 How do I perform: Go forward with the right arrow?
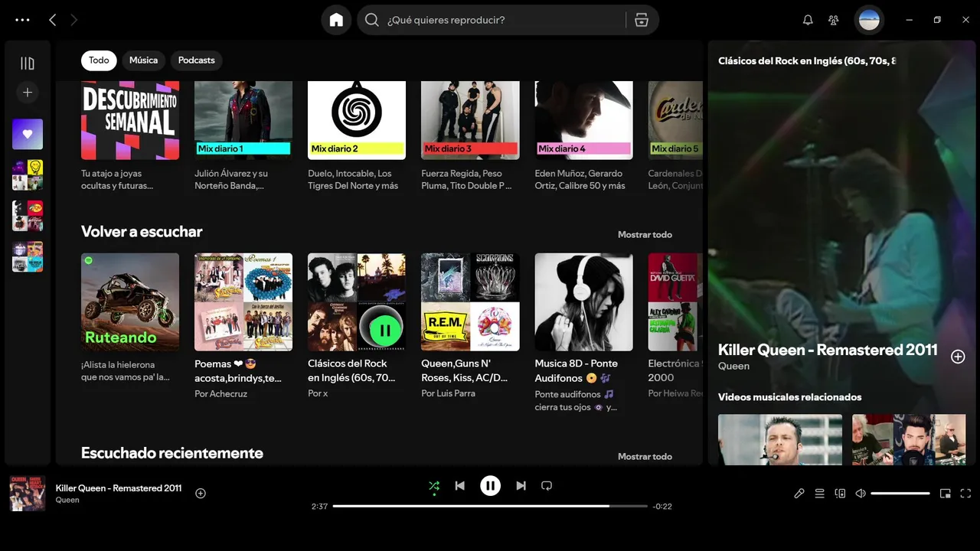click(74, 20)
